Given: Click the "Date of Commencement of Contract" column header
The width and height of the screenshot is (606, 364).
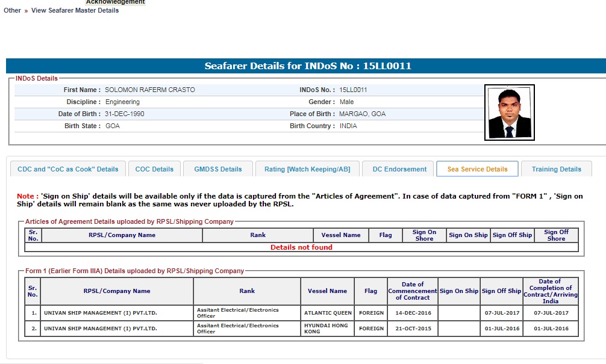Looking at the screenshot, I should click(412, 291).
